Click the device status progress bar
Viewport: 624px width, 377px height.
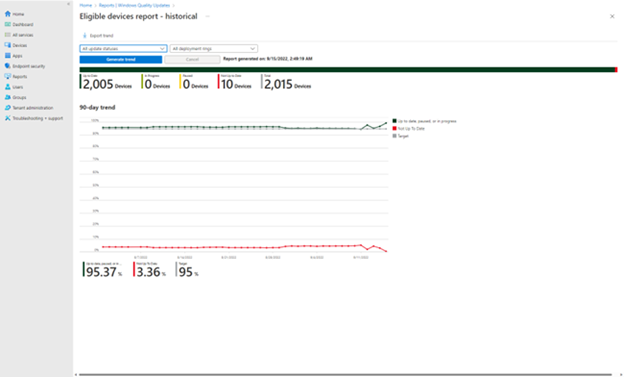pyautogui.click(x=348, y=70)
